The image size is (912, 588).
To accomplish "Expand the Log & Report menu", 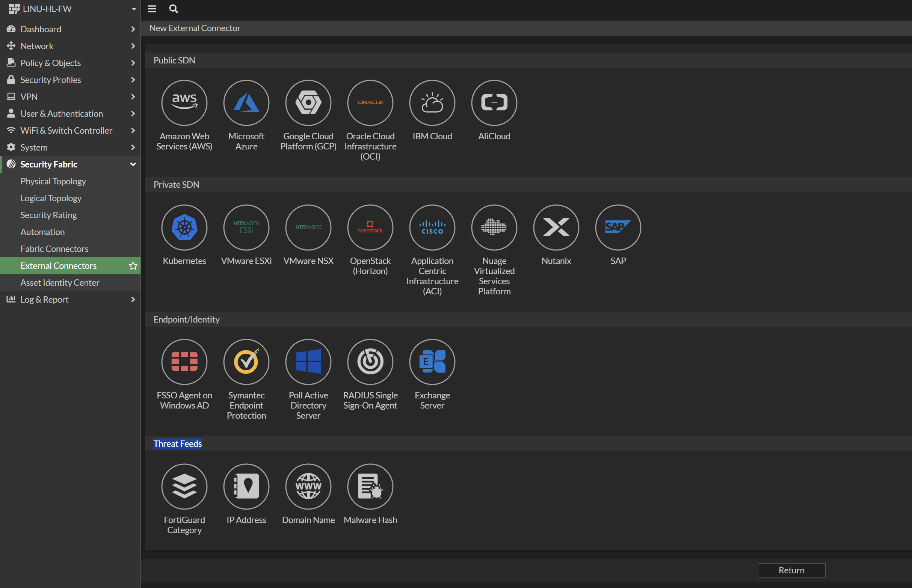I will click(70, 299).
